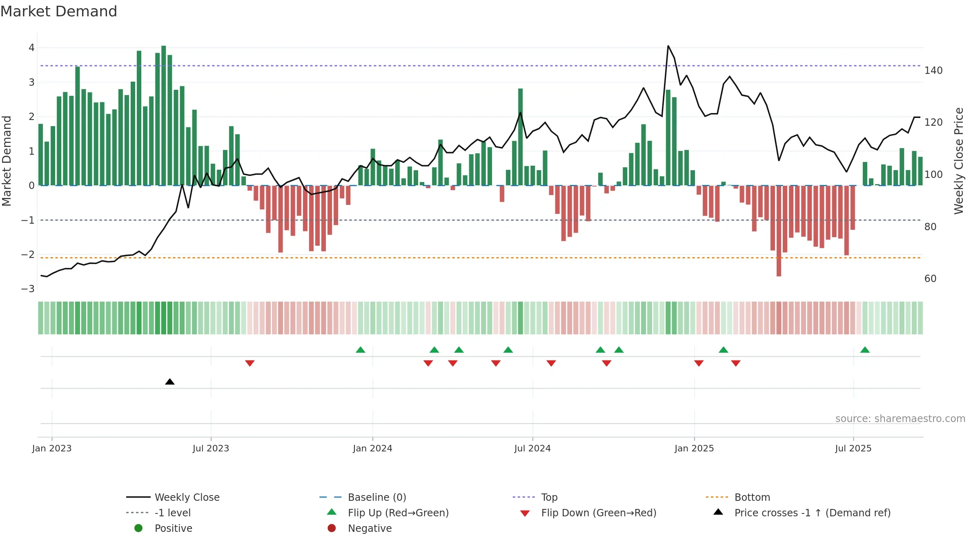Click the -1 level legend entry
980x551 pixels.
pyautogui.click(x=158, y=513)
